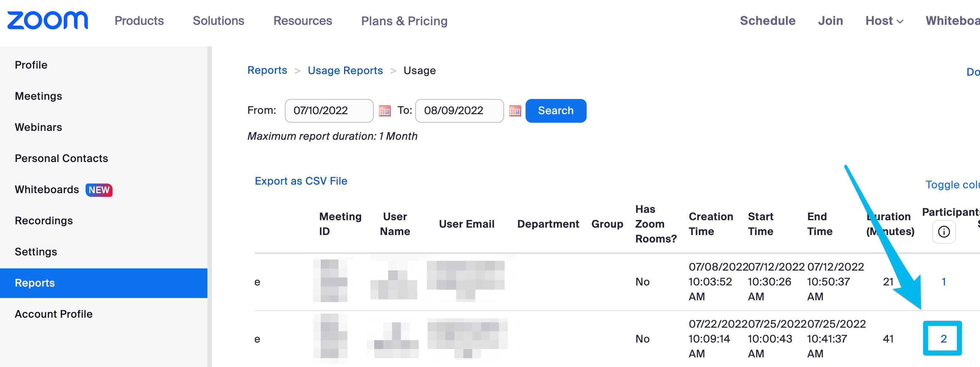
Task: Click the End Time column header
Action: (x=820, y=224)
